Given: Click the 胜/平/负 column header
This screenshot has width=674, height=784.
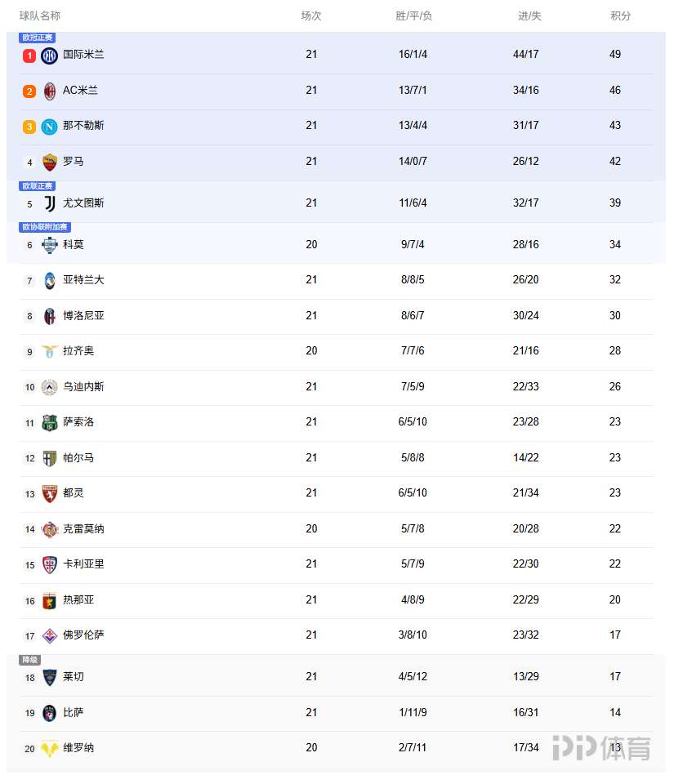Looking at the screenshot, I should (x=413, y=16).
